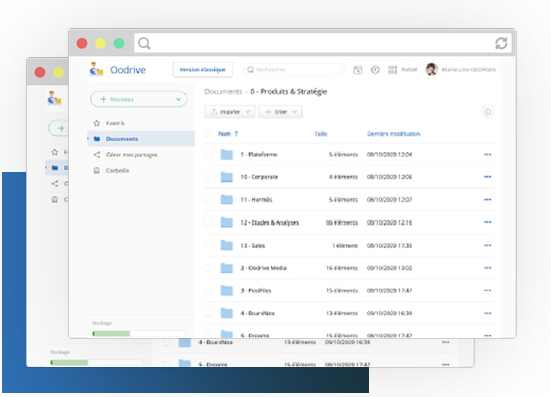This screenshot has height=397, width=551.
Task: Open more options for 12 - Etudes & Analyses
Action: 487,222
